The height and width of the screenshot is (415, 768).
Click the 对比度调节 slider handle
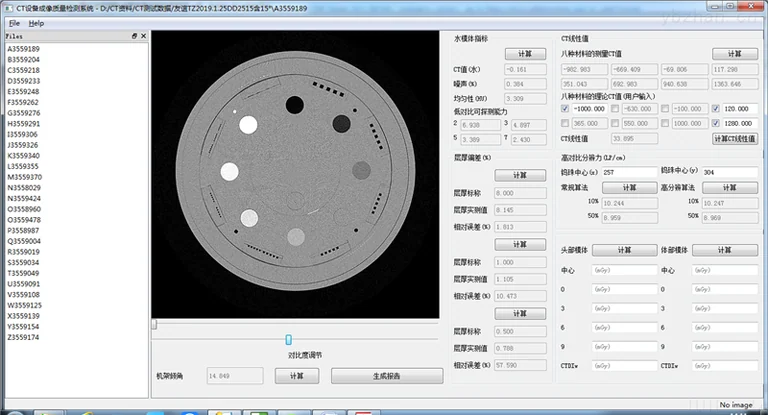(288, 340)
